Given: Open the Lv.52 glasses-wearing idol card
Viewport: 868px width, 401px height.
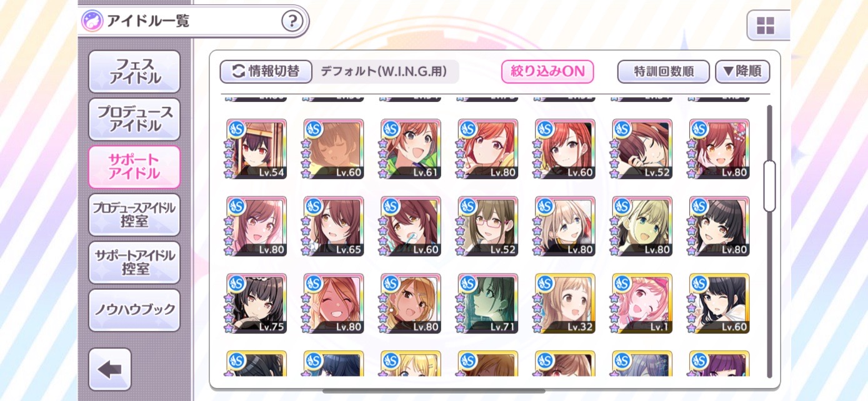Looking at the screenshot, I should [487, 226].
